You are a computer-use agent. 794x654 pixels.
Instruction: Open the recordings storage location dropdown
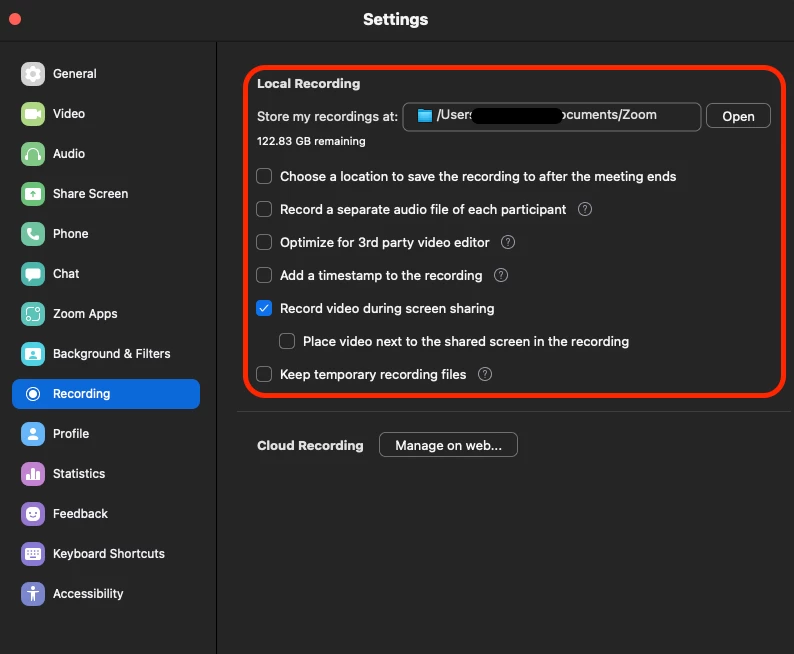pos(551,116)
